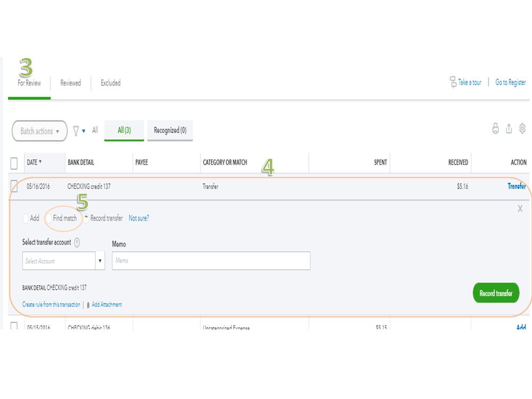This screenshot has width=532, height=399.
Task: Expand the filter dropdown arrow
Action: tap(84, 131)
